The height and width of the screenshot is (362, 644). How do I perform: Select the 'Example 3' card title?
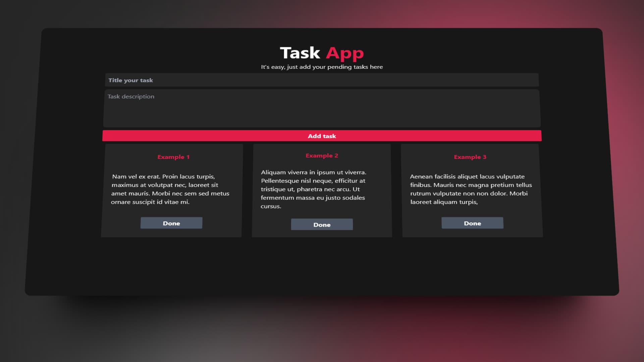[x=470, y=157]
